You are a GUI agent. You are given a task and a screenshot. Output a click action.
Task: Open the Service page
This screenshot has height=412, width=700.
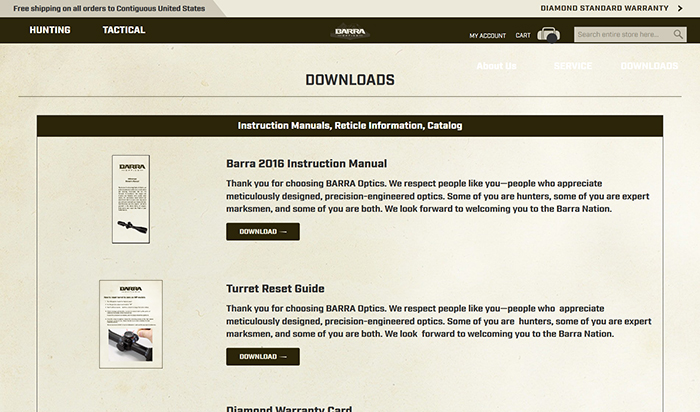click(x=573, y=66)
